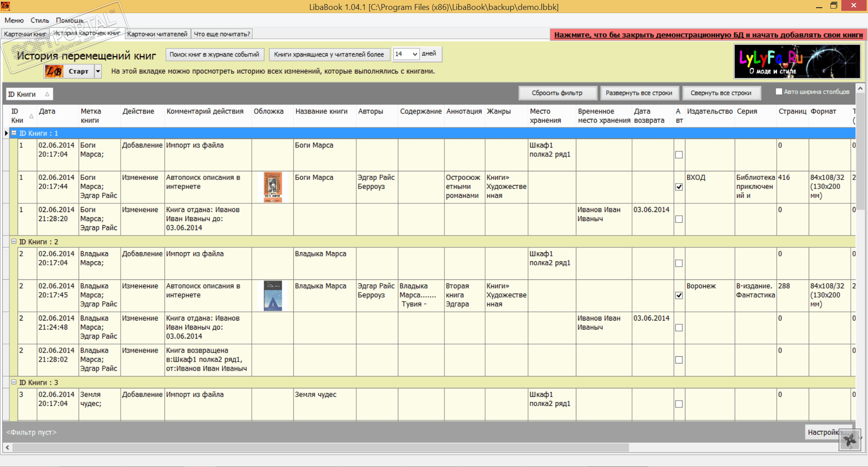868x467 pixels.
Task: Click the horizontal scrollbar thumb
Action: 321,447
